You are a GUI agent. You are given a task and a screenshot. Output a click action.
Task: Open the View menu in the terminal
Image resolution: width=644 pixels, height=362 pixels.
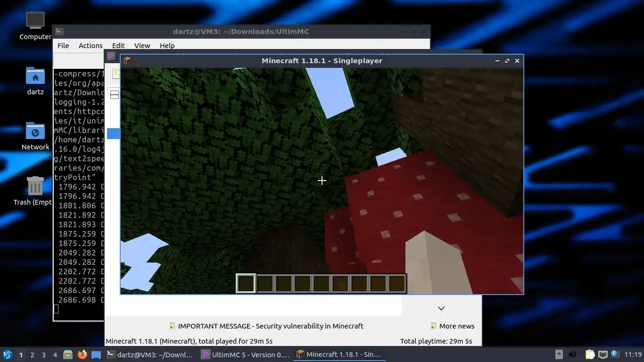click(x=142, y=46)
